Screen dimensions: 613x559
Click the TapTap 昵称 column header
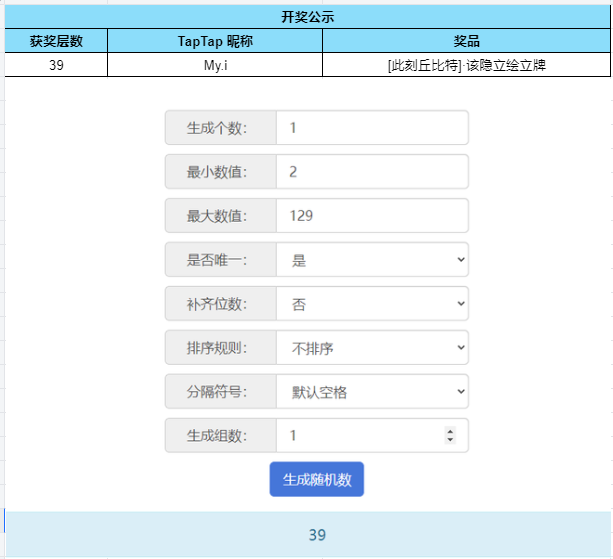coord(215,41)
